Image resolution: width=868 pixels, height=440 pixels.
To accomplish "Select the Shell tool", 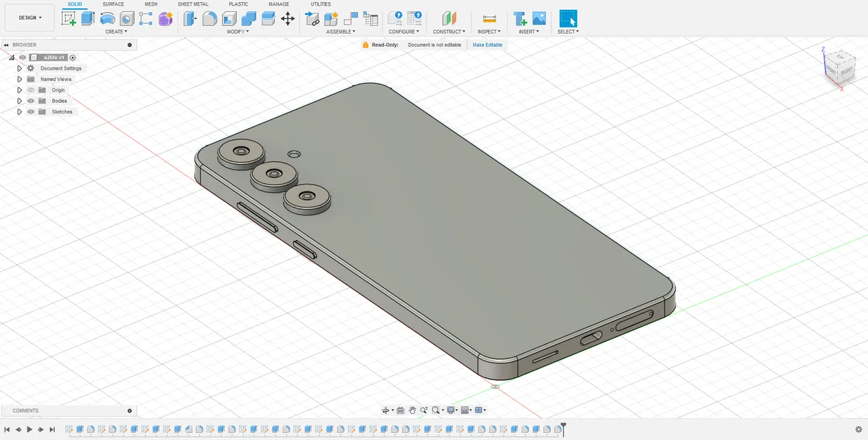I will coord(229,19).
